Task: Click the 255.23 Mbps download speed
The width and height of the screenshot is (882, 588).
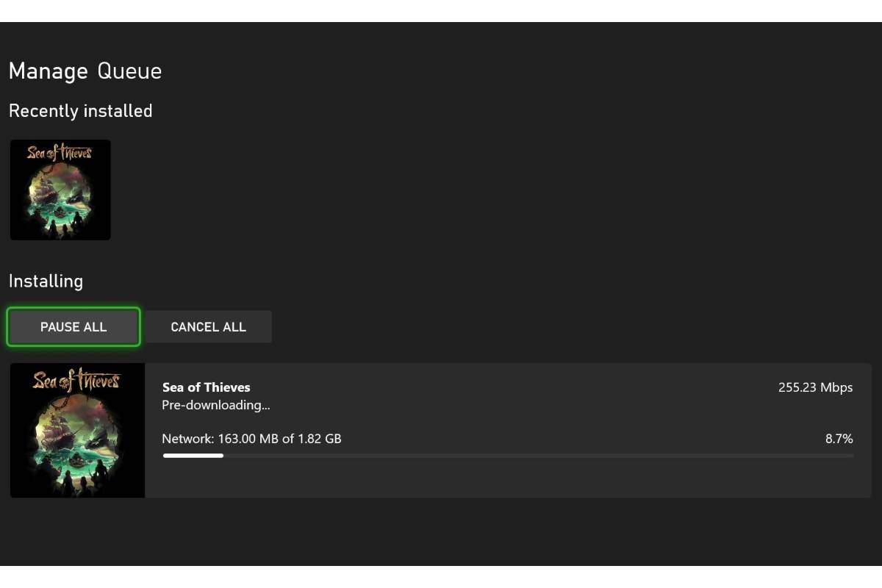Action: pyautogui.click(x=815, y=387)
